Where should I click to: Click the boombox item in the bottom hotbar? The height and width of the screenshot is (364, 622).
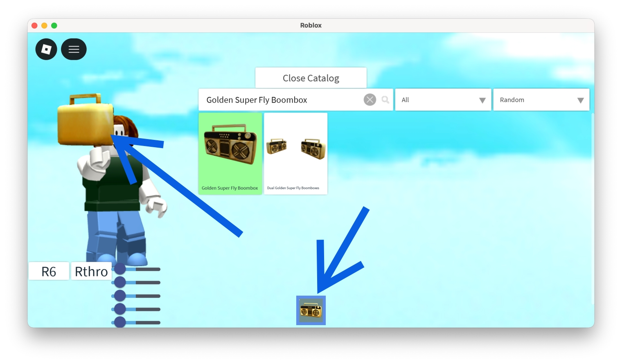[x=311, y=310]
